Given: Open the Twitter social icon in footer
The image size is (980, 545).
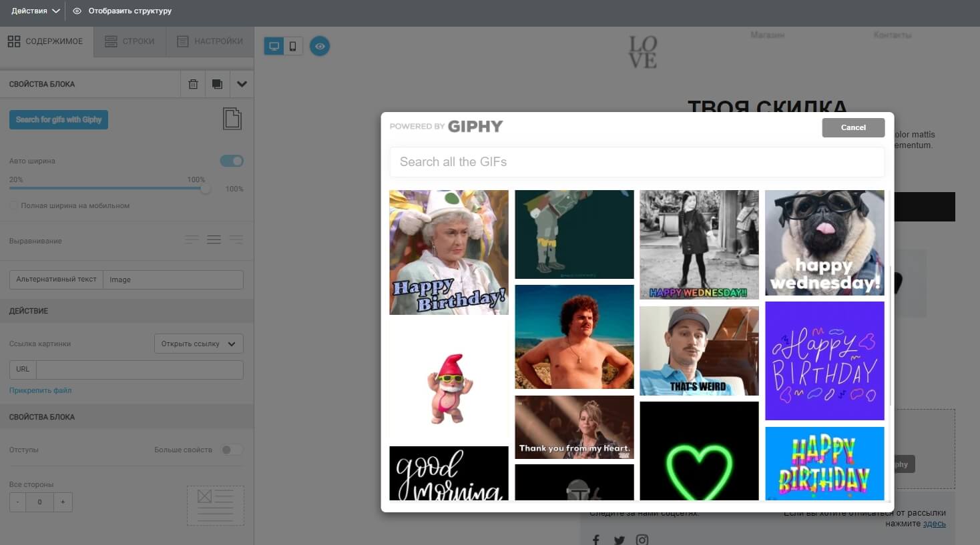Looking at the screenshot, I should click(x=619, y=540).
